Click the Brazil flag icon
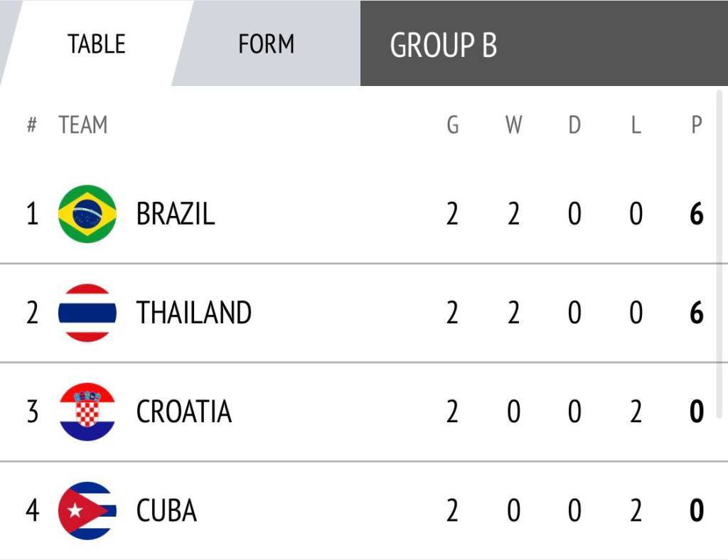This screenshot has height=560, width=728. [x=87, y=213]
